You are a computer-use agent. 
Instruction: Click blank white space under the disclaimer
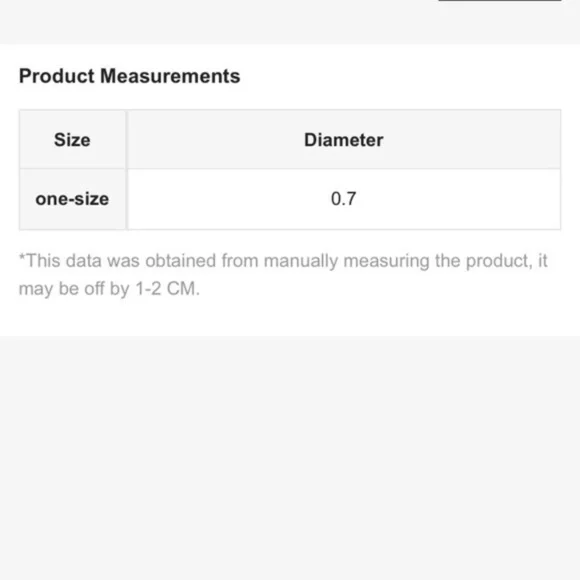tap(290, 318)
